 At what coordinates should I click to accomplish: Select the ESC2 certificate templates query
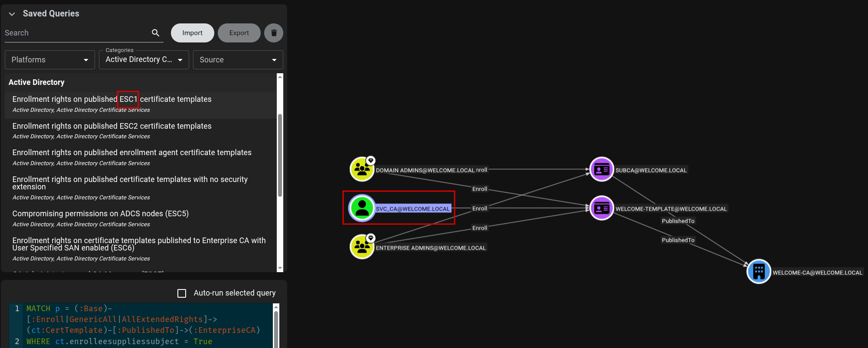[x=141, y=131]
